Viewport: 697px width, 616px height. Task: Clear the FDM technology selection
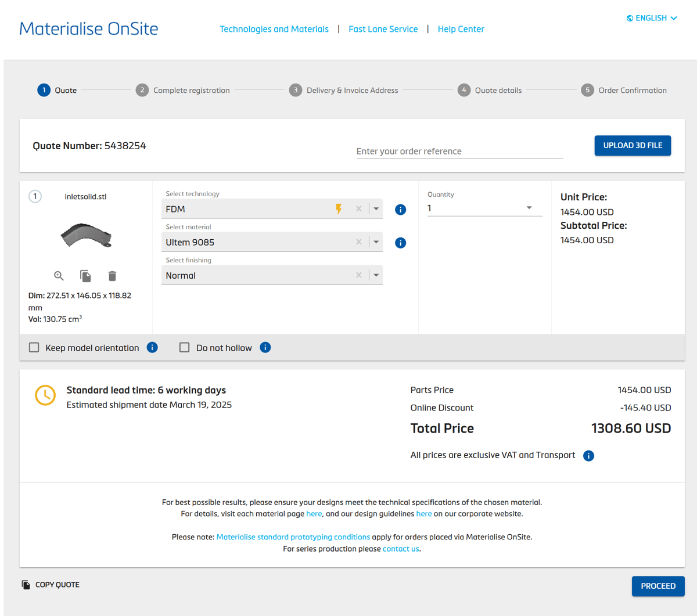point(358,209)
